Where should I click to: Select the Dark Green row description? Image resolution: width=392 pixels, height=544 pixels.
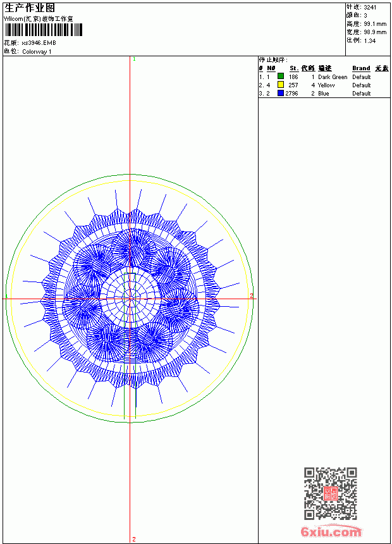pyautogui.click(x=333, y=77)
